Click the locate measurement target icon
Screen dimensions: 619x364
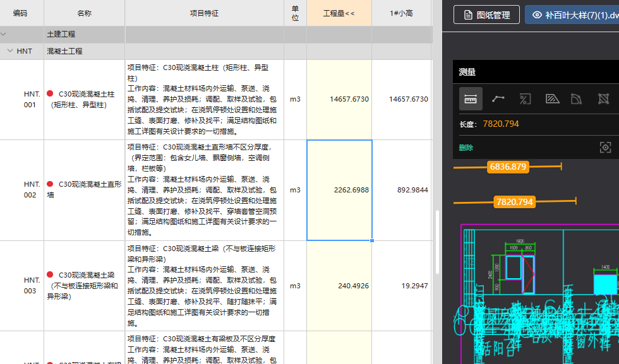[605, 147]
